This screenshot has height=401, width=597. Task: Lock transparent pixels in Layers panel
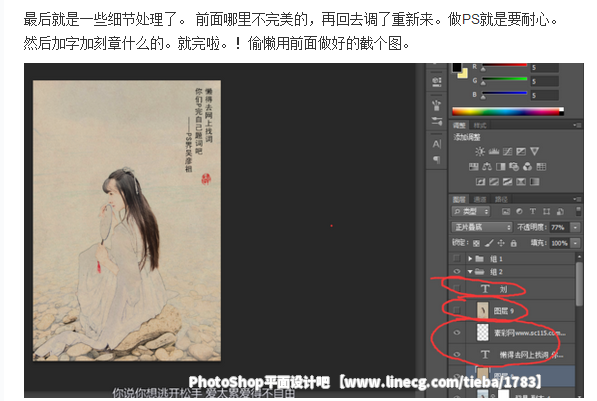pyautogui.click(x=476, y=243)
